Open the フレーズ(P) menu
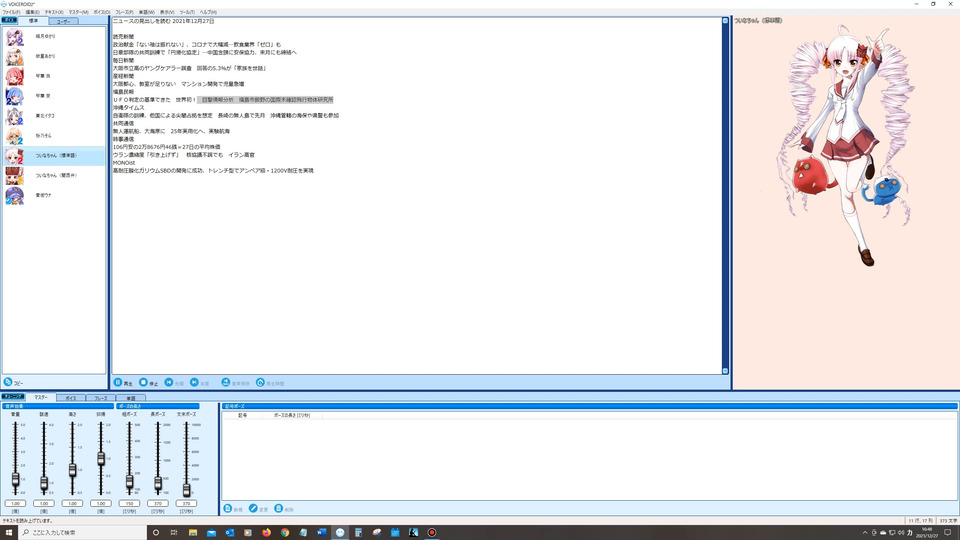Viewport: 960px width, 540px height. (124, 12)
